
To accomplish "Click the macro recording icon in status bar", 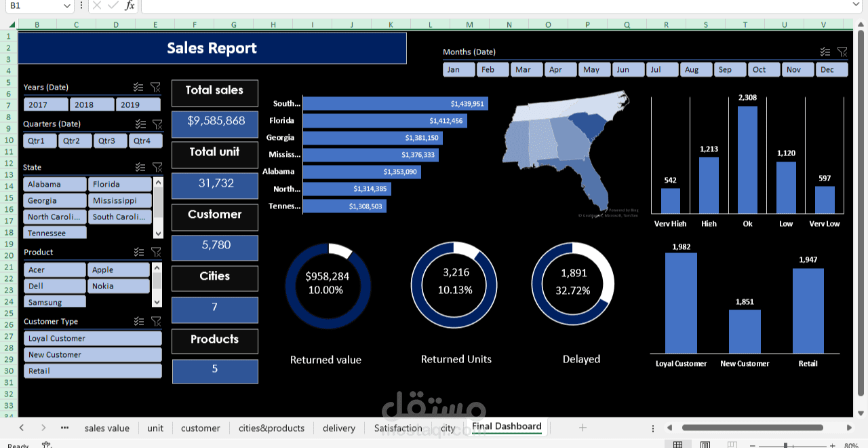I will point(47,445).
